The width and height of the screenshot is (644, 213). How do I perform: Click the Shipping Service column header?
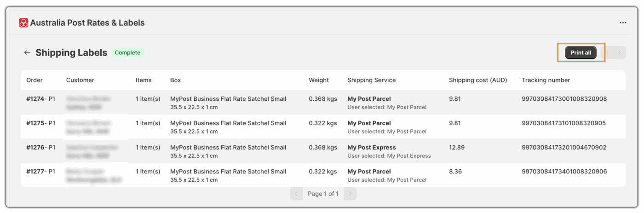[372, 80]
